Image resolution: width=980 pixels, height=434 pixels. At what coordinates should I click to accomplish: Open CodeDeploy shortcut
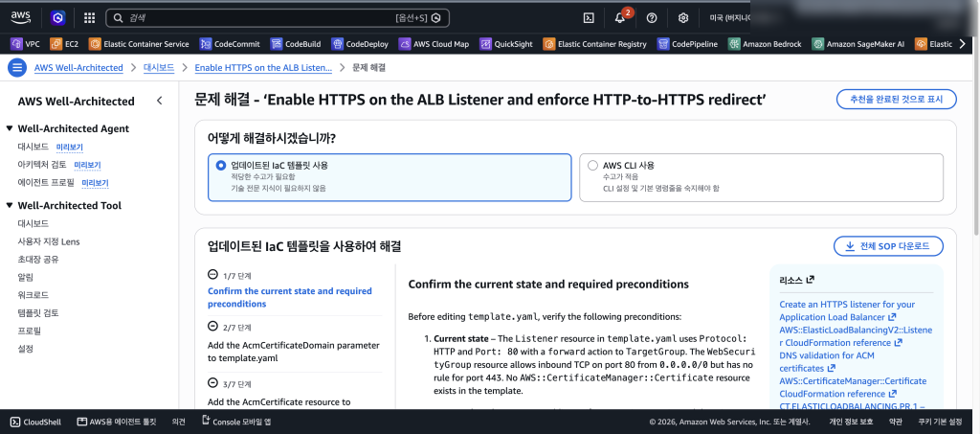tap(360, 44)
